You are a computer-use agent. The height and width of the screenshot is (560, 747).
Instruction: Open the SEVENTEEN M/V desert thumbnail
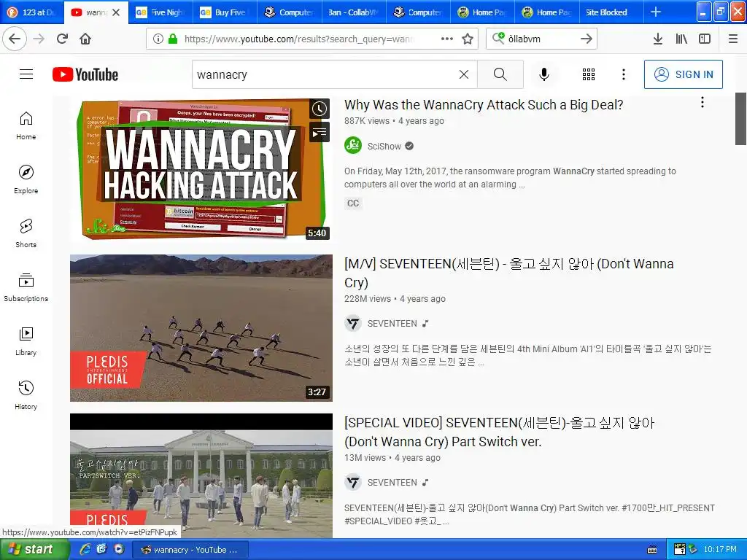pyautogui.click(x=201, y=327)
